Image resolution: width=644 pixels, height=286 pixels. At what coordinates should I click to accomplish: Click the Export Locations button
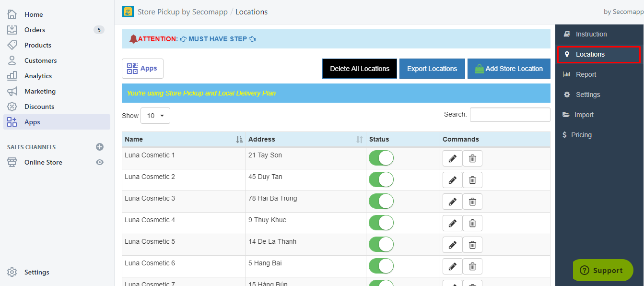[x=432, y=69]
